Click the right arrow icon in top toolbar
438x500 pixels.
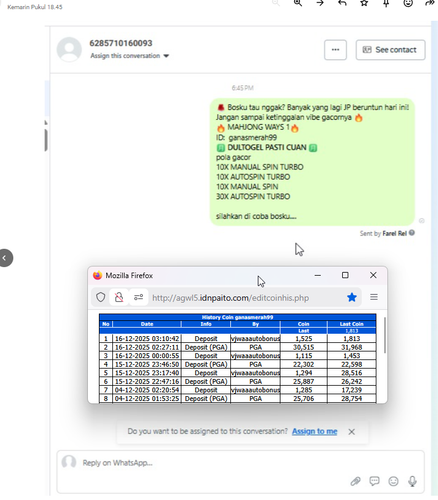tap(320, 3)
